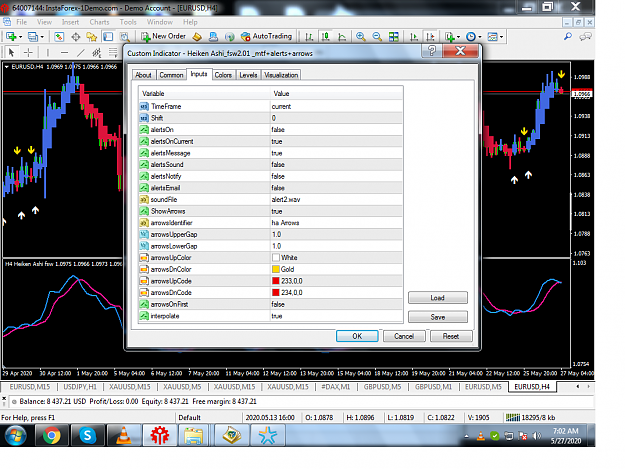Select the Fibonacci retracement tool
Image resolution: width=625 pixels, height=469 pixels.
point(113,52)
